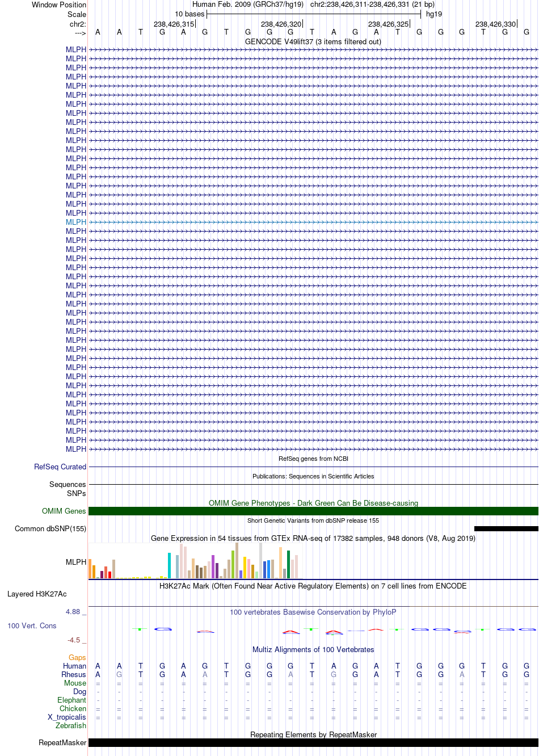Click the dark green bar in GTEx chart
Viewport: 539px width, 756px height.
tap(288, 564)
